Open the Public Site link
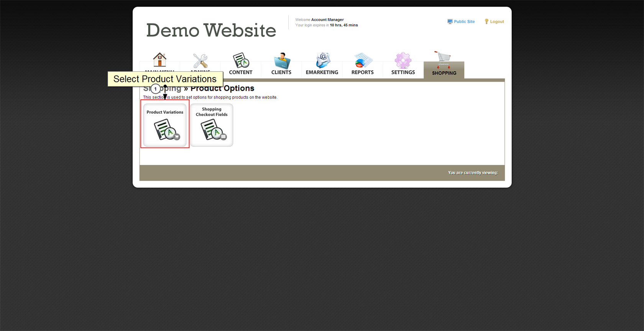644x331 pixels. [464, 22]
